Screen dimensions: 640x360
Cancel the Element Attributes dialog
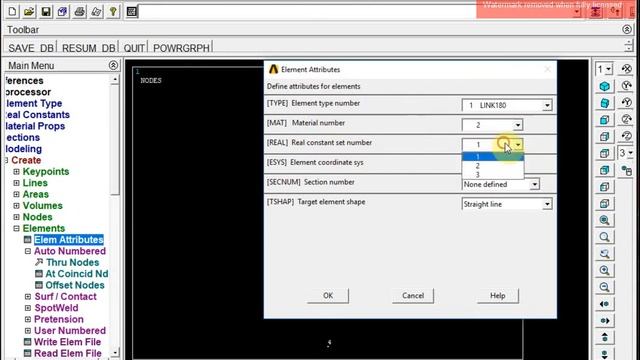click(413, 296)
